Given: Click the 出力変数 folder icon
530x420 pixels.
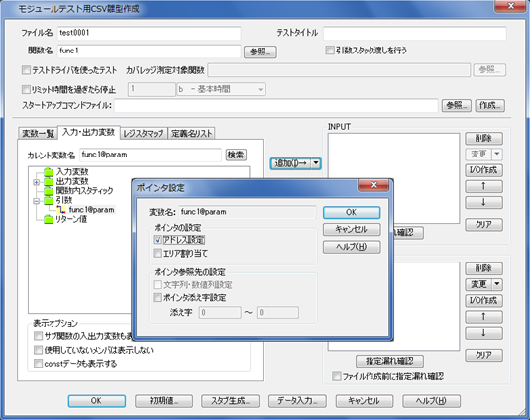Looking at the screenshot, I should [x=49, y=182].
